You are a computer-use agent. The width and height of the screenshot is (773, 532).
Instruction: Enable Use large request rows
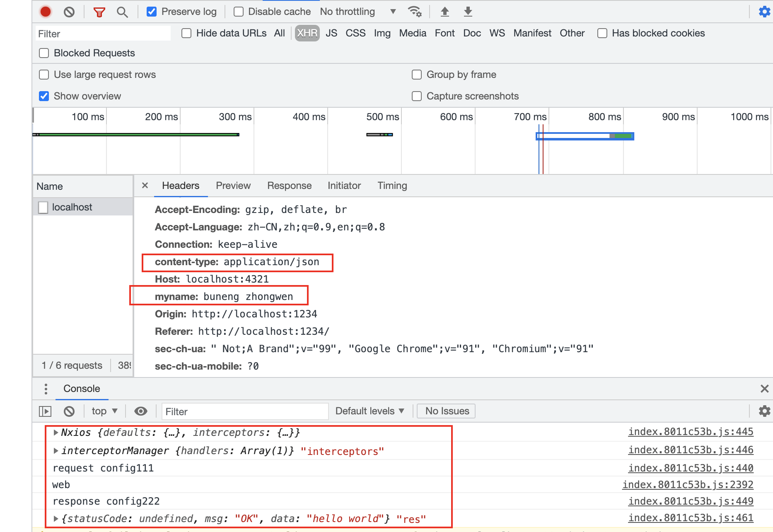pos(44,75)
